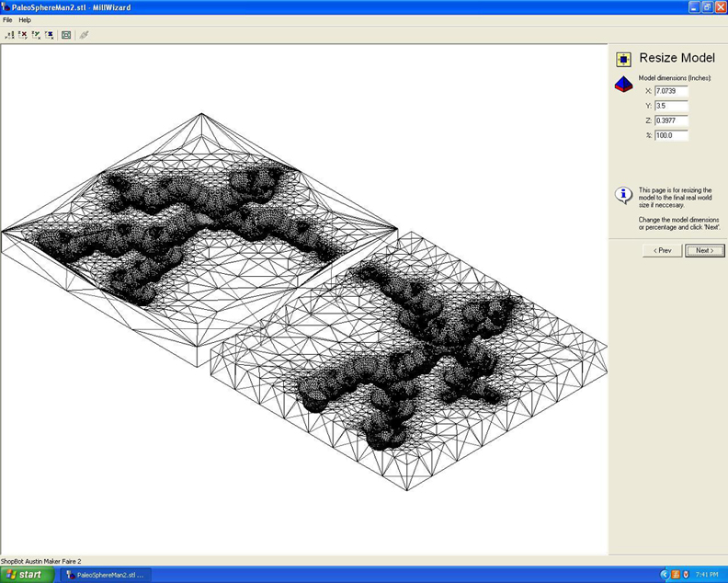This screenshot has width=728, height=583.
Task: Click the percentage field showing 100.0
Action: (x=670, y=135)
